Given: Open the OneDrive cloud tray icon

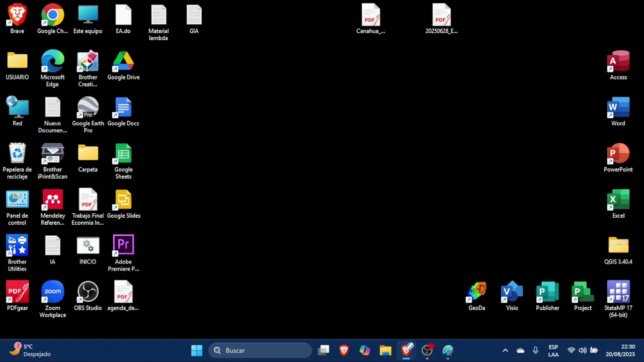Looking at the screenshot, I should [x=520, y=350].
